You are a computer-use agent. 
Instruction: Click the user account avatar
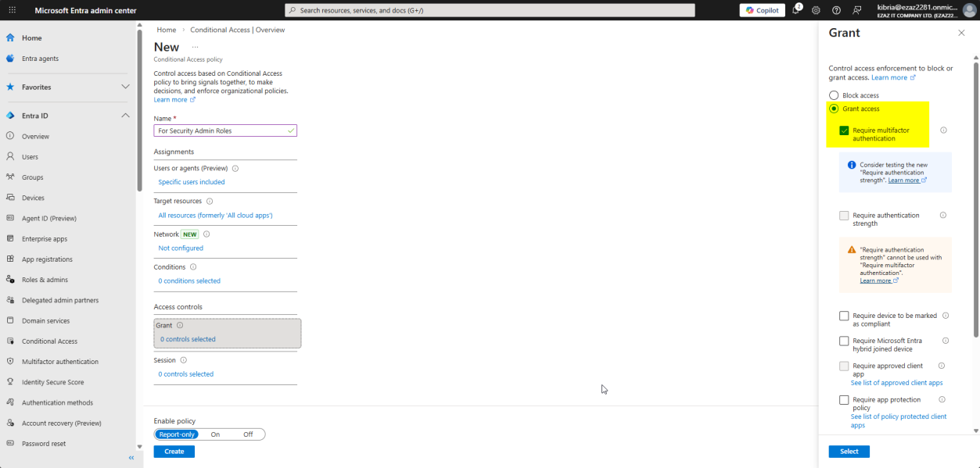pyautogui.click(x=969, y=10)
